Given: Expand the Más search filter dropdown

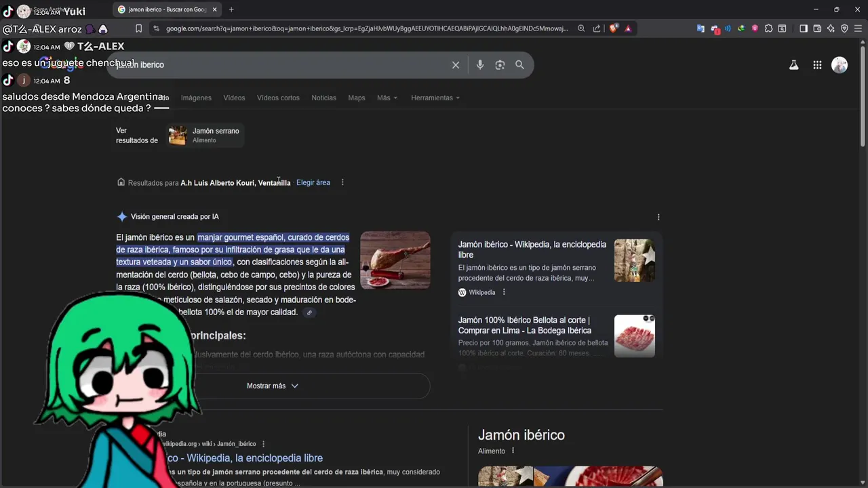Looking at the screenshot, I should (x=387, y=98).
